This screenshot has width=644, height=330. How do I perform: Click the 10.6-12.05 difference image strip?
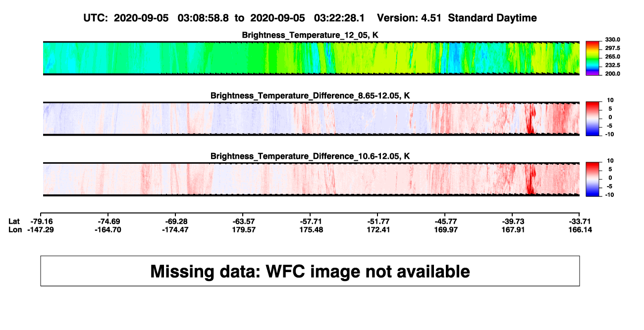[x=312, y=179]
